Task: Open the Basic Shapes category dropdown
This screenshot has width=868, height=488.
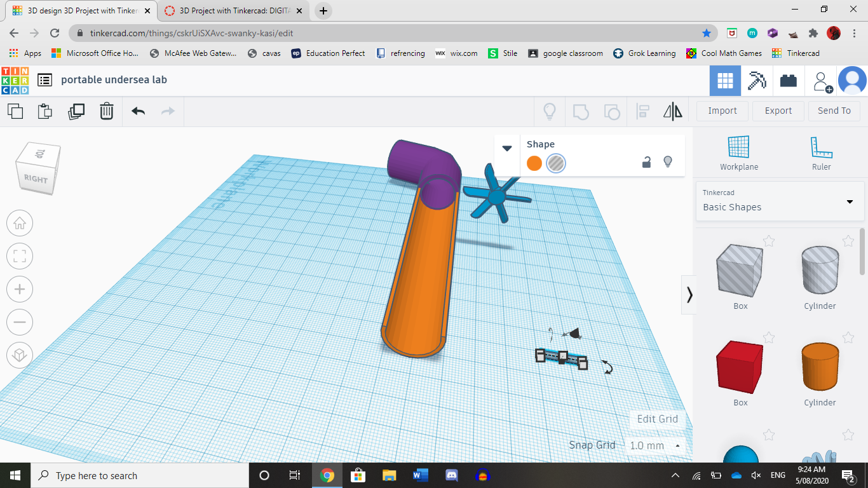Action: click(780, 201)
